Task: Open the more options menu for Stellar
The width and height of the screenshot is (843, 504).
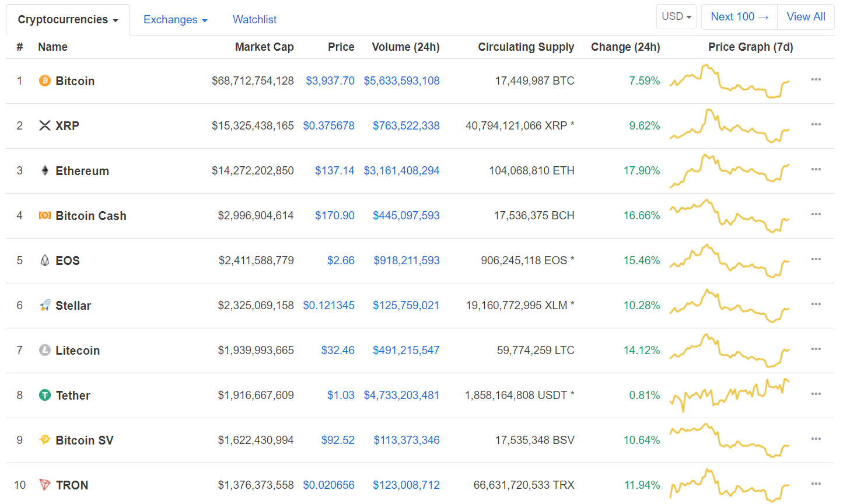Action: coord(816,304)
